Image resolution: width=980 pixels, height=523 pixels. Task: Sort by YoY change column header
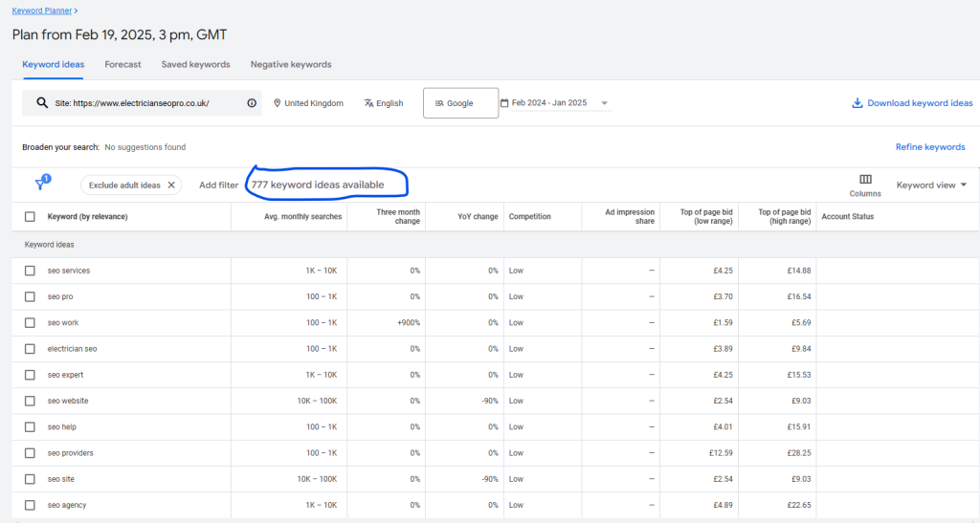(x=478, y=217)
